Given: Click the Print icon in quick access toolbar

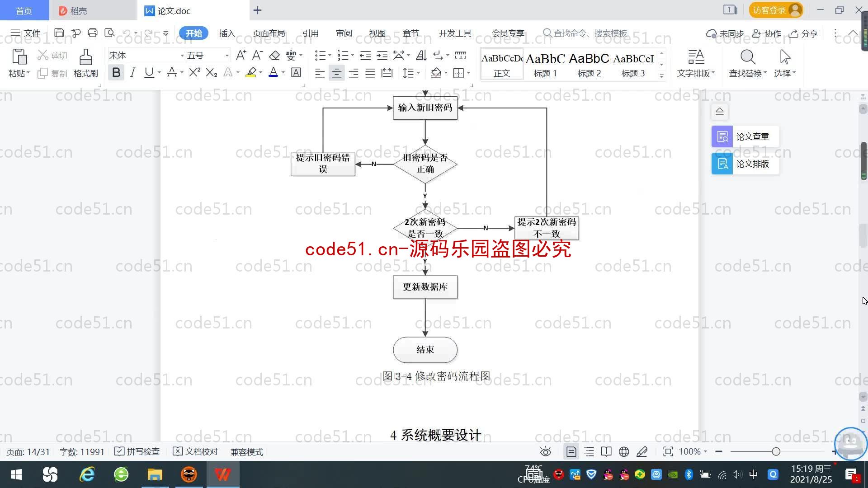Looking at the screenshot, I should point(93,33).
